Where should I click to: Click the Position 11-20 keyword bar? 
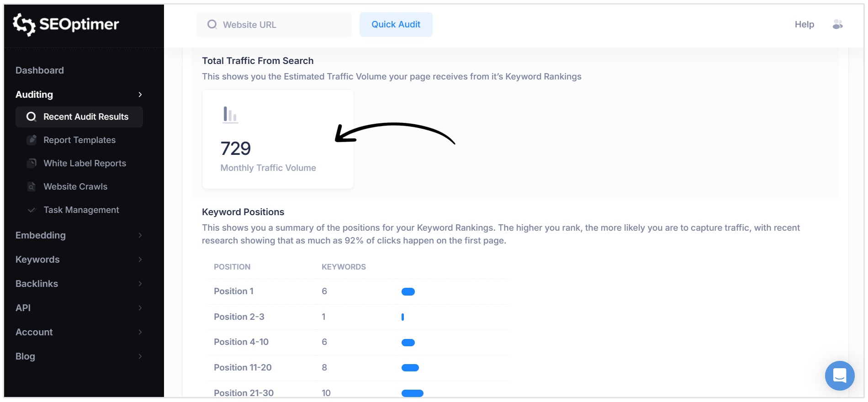coord(410,368)
